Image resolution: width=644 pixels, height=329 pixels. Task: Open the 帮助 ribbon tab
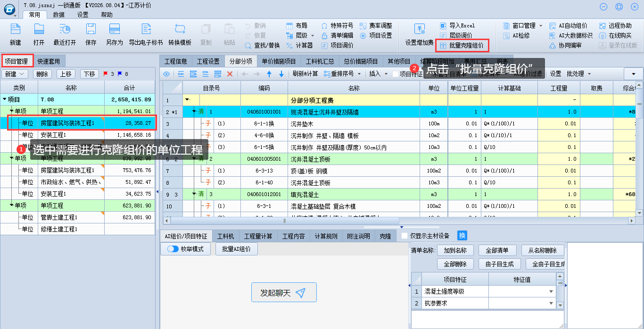coord(107,15)
